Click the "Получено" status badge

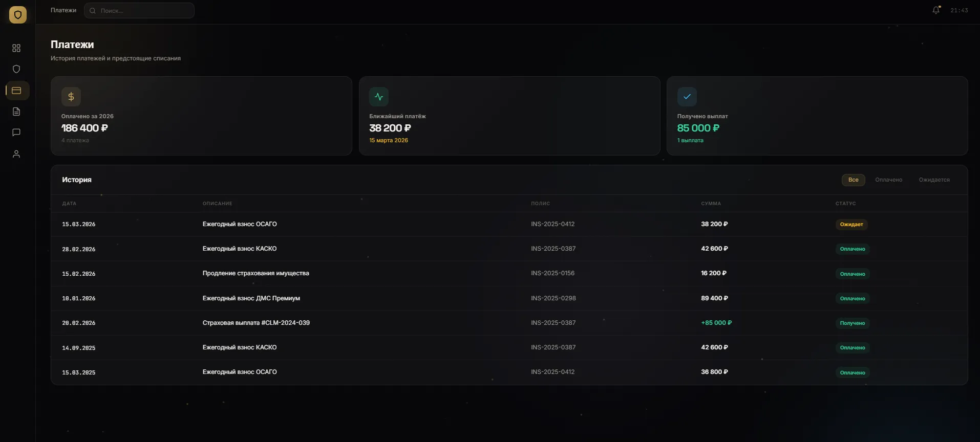coord(852,323)
